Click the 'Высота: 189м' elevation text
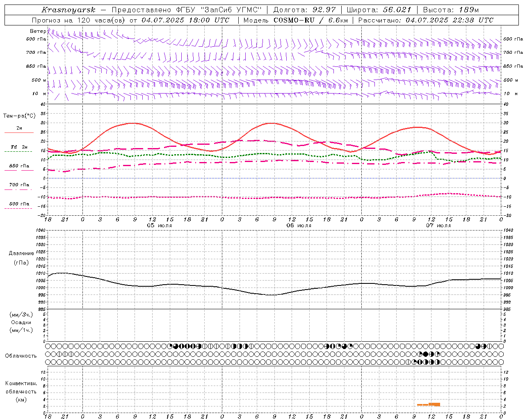The height and width of the screenshot is (420, 525). click(x=451, y=10)
